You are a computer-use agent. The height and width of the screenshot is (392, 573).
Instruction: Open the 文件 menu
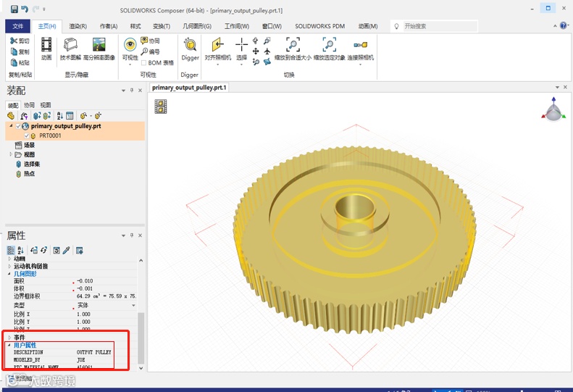[x=18, y=26]
